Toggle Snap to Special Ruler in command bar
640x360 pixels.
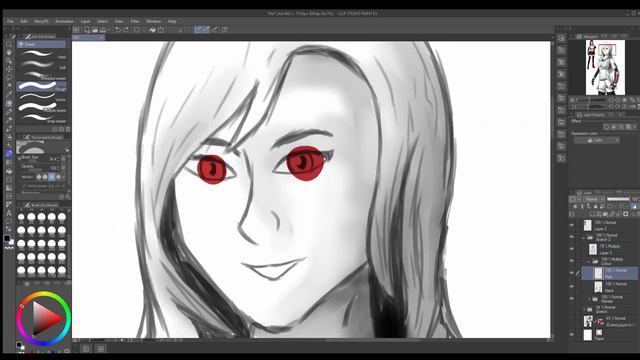coord(206,30)
